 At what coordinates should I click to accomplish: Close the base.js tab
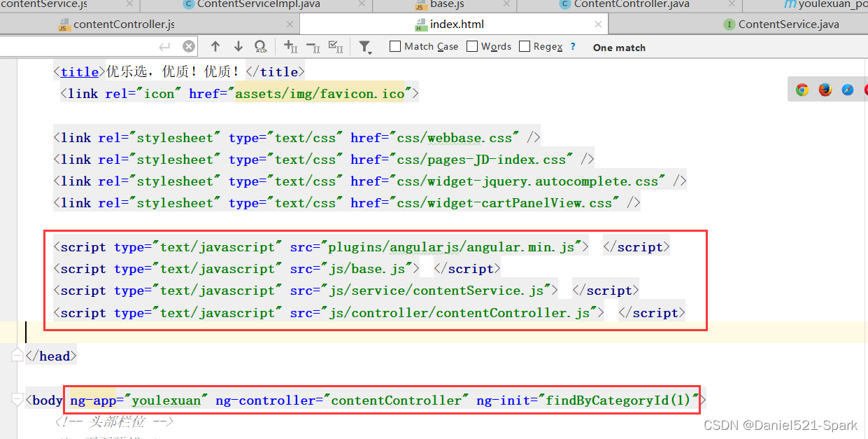pyautogui.click(x=506, y=4)
